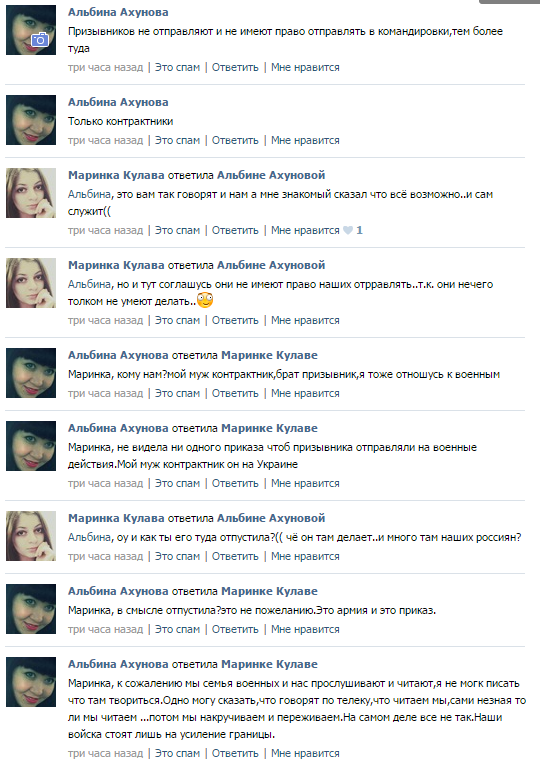Mark first comment as spam via Это спам

click(x=178, y=67)
